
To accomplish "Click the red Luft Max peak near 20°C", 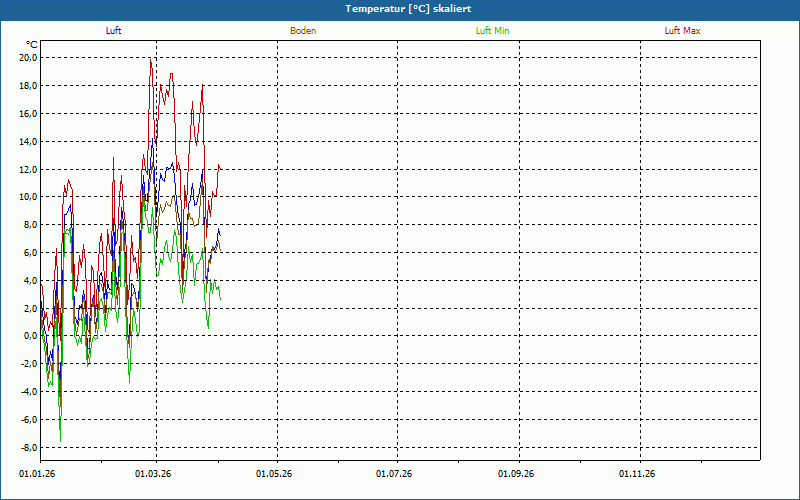I will [151, 60].
